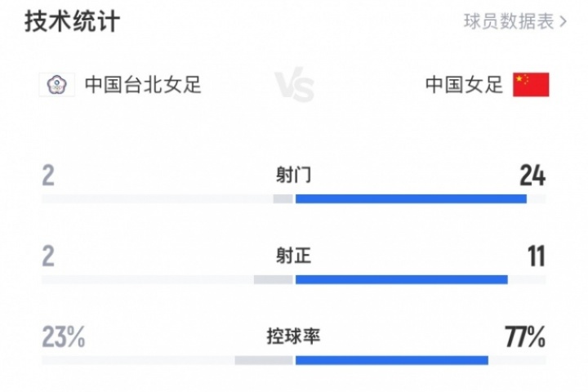Click the China national flag icon

click(531, 85)
